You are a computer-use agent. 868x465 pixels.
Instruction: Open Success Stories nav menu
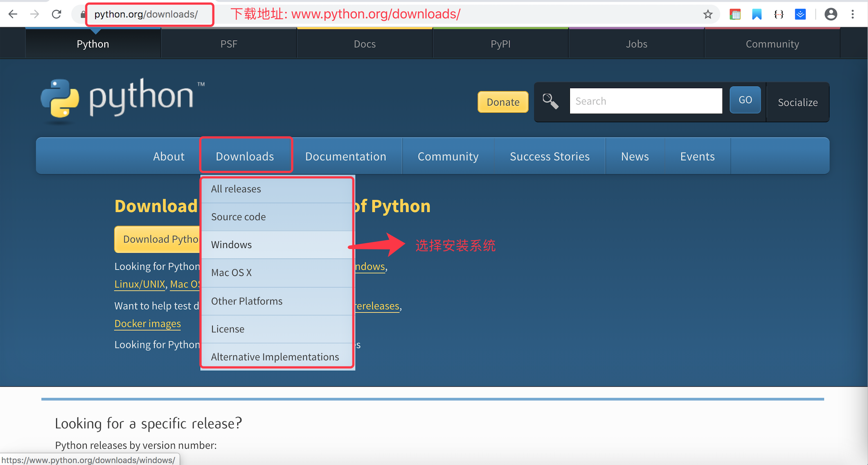pyautogui.click(x=549, y=156)
